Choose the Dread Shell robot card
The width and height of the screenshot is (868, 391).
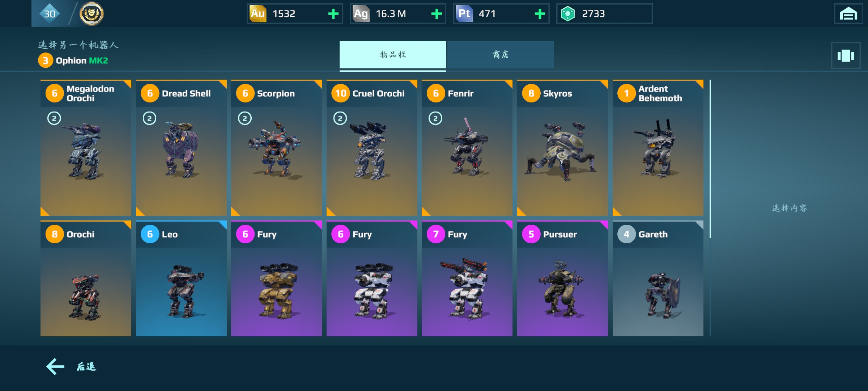[181, 148]
